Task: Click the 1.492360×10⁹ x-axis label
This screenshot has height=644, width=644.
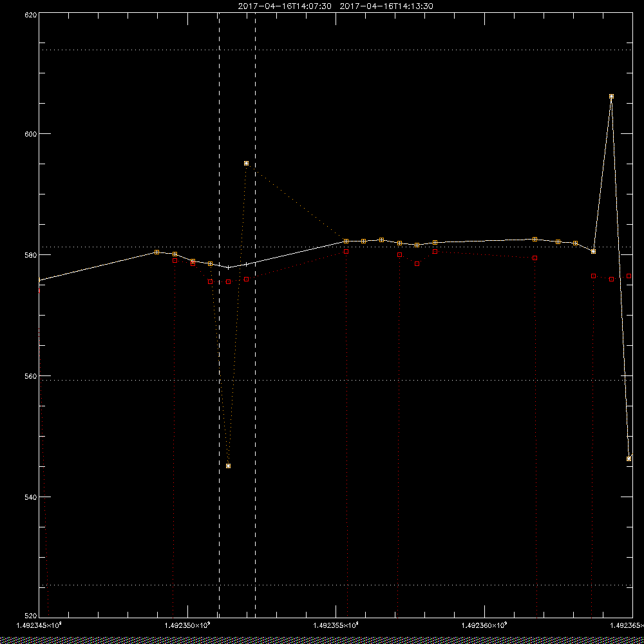Action: click(485, 625)
